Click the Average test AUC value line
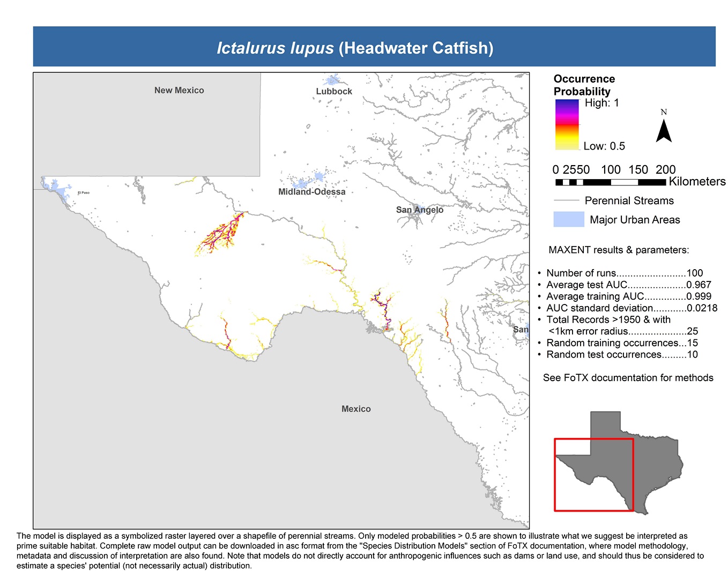This screenshot has height=579, width=728. (628, 285)
